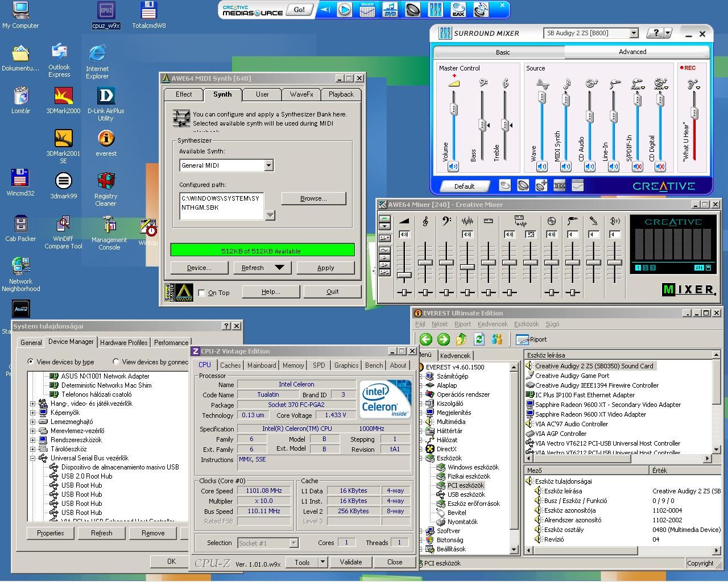The height and width of the screenshot is (582, 728).
Task: Open the everest desktop icon
Action: [106, 143]
